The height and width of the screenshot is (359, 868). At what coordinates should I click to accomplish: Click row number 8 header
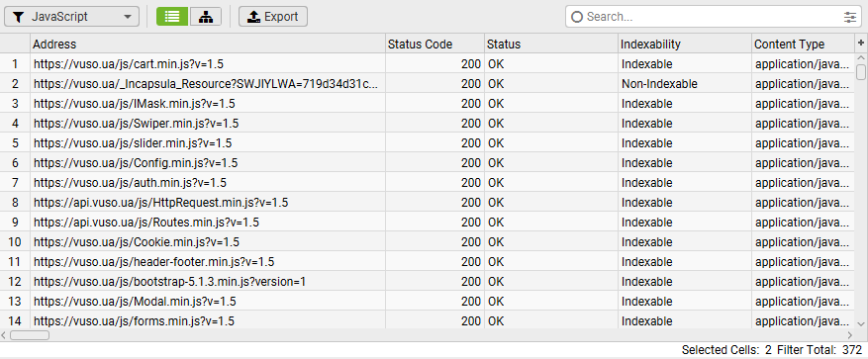point(15,203)
